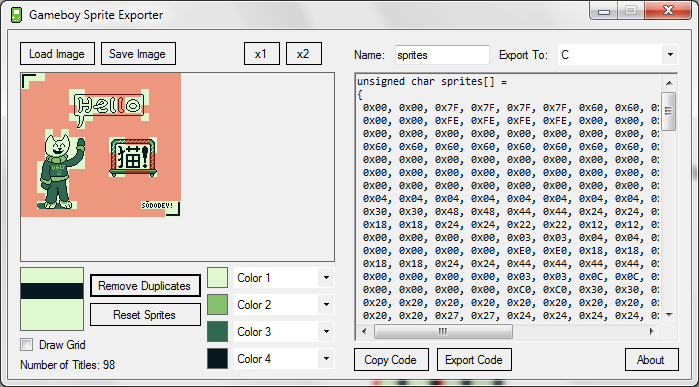Click the Hello speech bubble sprite
This screenshot has height=387, width=699.
[108, 107]
